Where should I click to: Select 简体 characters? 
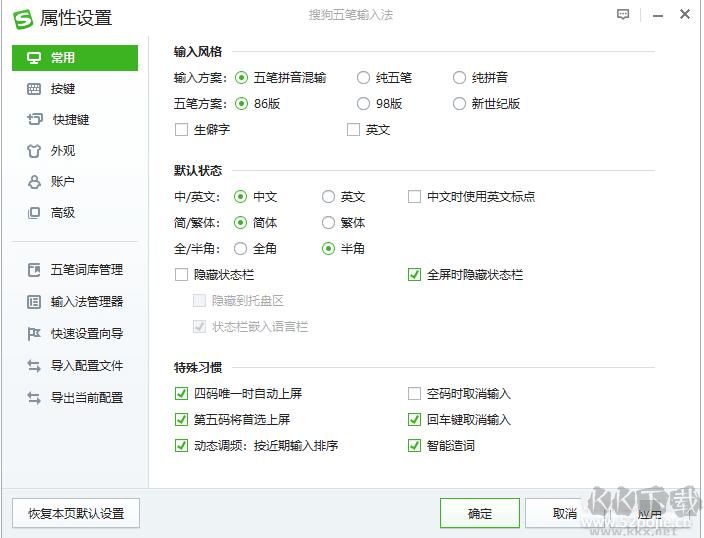pos(241,223)
